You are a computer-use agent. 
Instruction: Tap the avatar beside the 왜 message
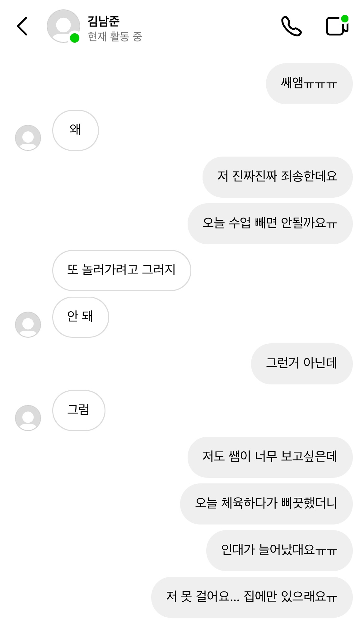point(28,138)
